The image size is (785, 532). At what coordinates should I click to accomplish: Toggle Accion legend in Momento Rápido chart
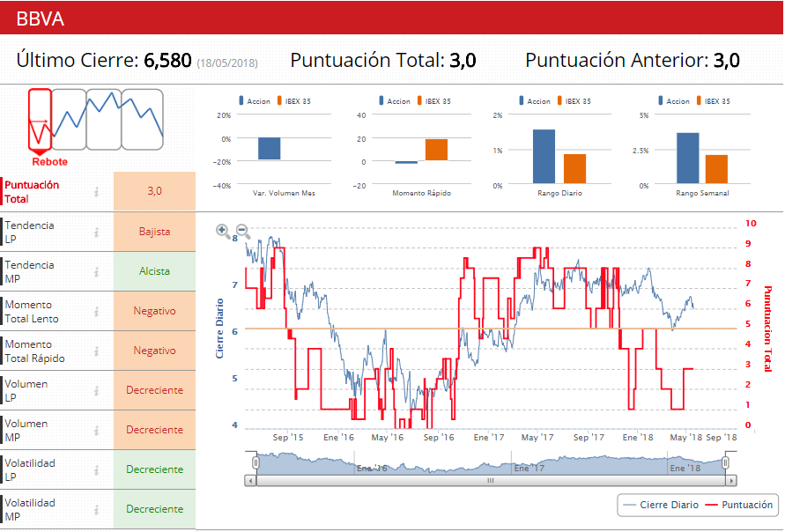pos(395,101)
